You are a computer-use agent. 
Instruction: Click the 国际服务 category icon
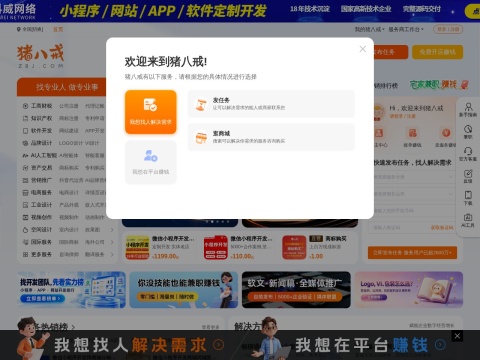(x=25, y=242)
